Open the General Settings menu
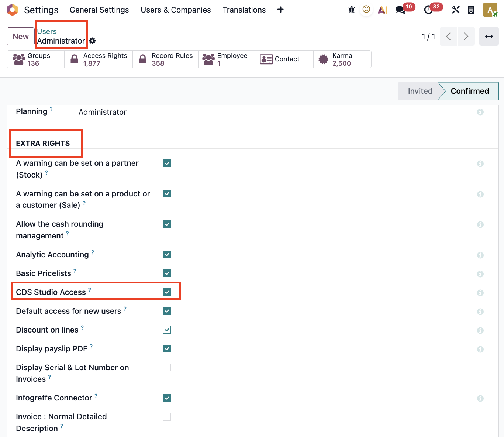Screen dimensions: 504x437 (x=99, y=10)
